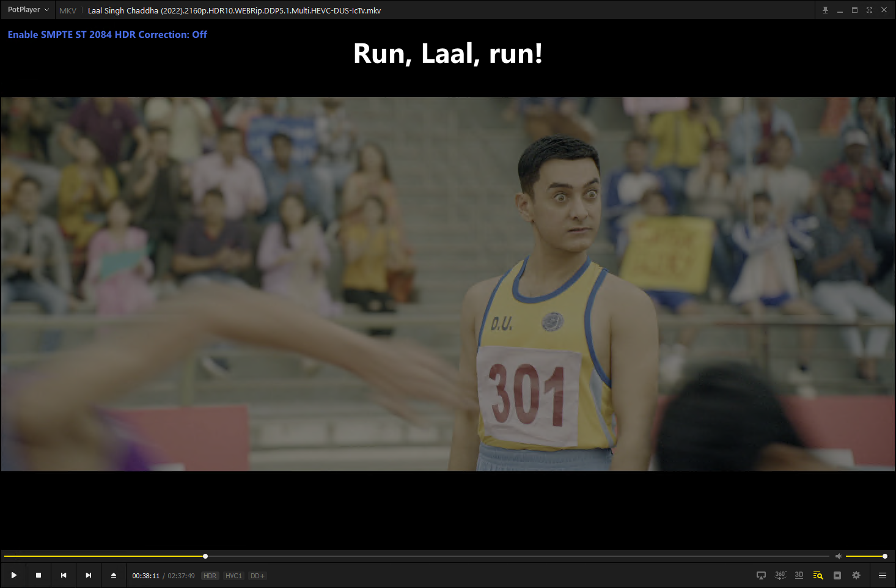Open the playlist search panel
The image size is (896, 588).
click(x=818, y=575)
